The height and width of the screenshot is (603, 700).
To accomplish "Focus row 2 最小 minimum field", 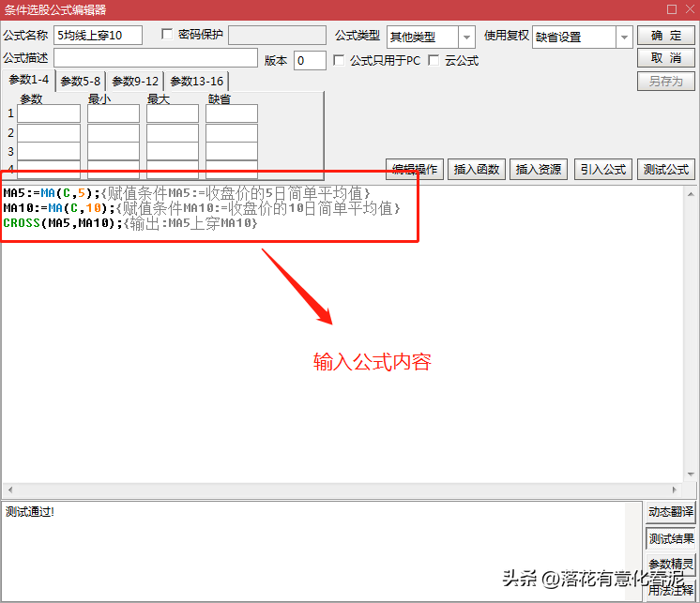I will pos(114,133).
